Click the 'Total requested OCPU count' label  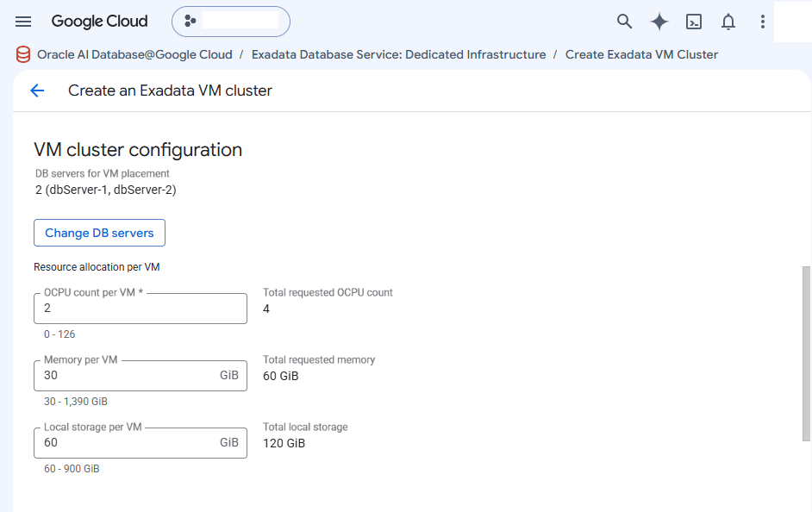[328, 292]
